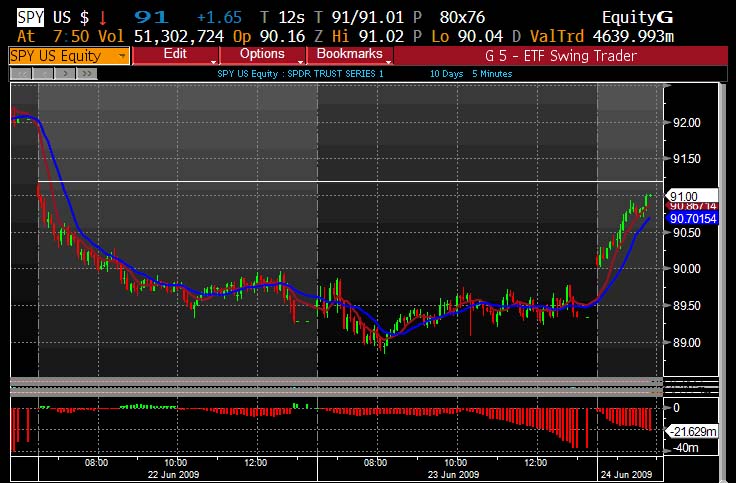The image size is (736, 483).
Task: Step chart back with the single-left arrow
Action: click(x=43, y=74)
